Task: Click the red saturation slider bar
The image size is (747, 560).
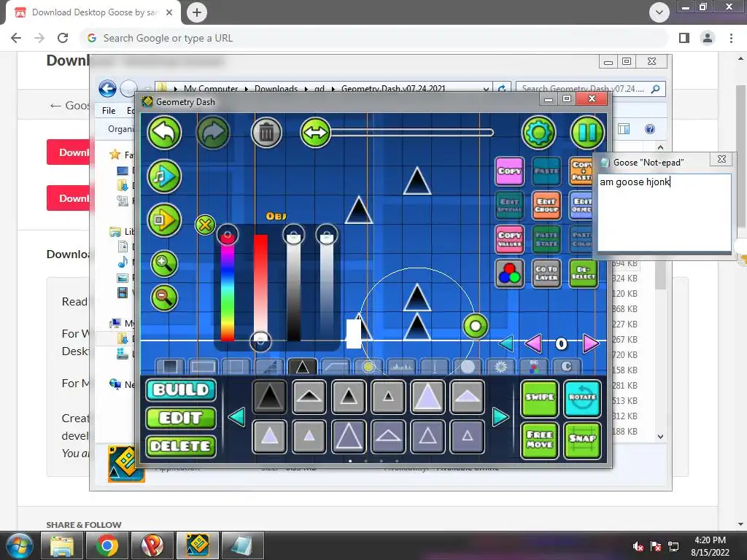Action: [x=260, y=287]
